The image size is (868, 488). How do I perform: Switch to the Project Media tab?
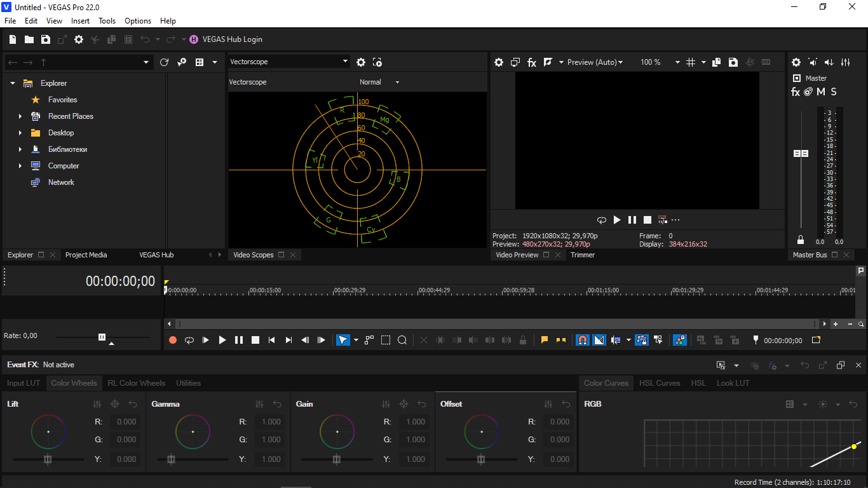tap(86, 255)
